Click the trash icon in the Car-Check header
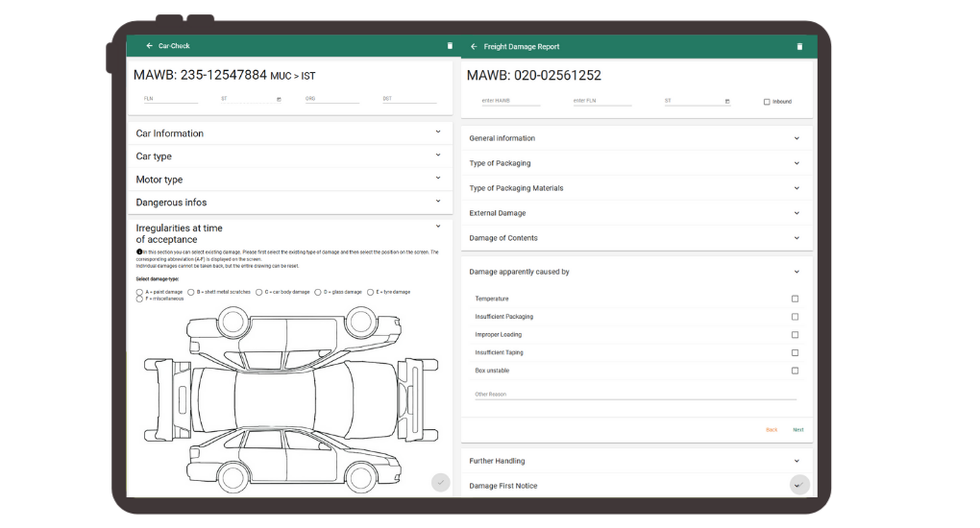 pyautogui.click(x=450, y=46)
